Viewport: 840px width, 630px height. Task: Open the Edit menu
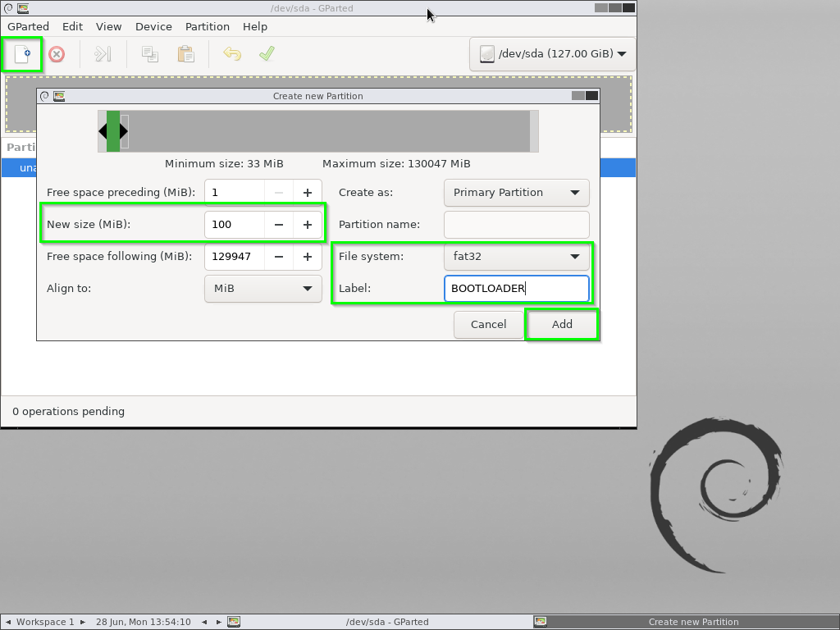72,27
